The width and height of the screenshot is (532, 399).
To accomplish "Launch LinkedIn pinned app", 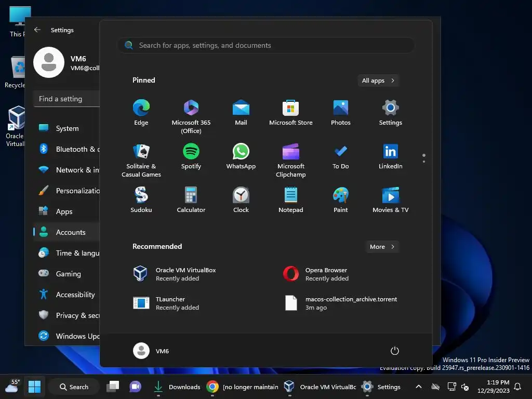I will tap(391, 156).
